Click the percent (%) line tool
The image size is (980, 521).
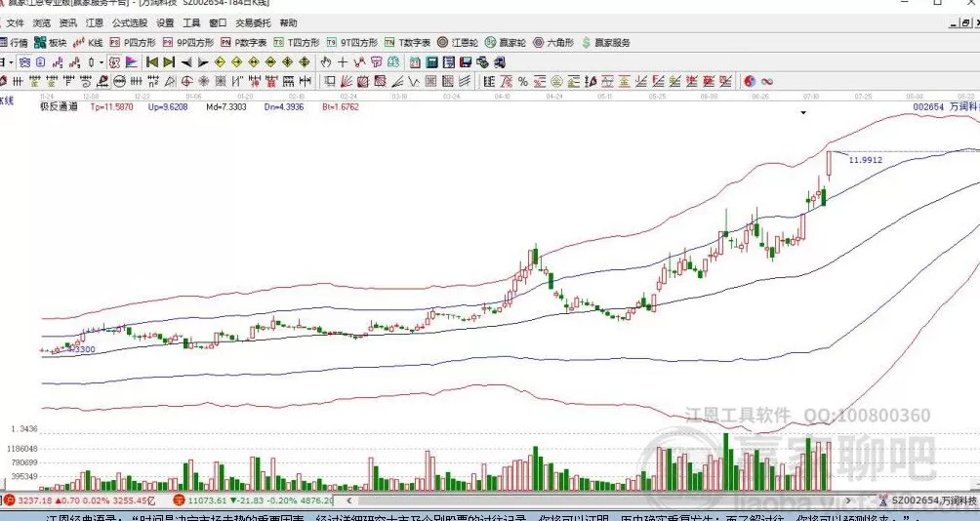point(523,81)
